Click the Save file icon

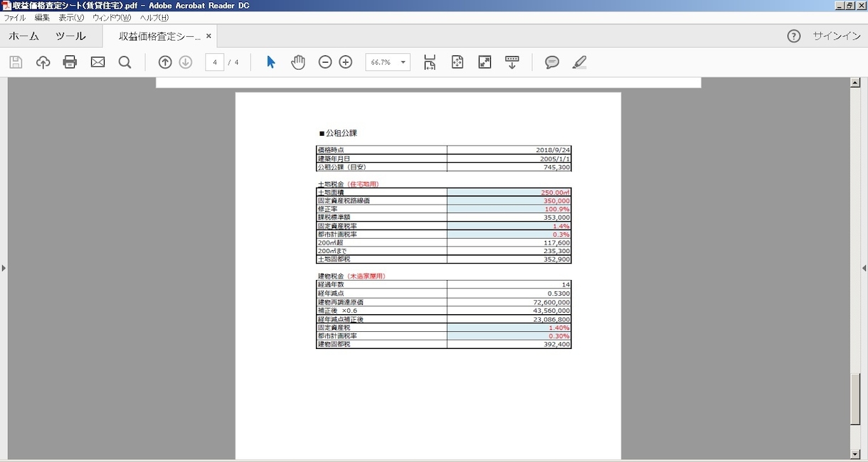(x=16, y=63)
